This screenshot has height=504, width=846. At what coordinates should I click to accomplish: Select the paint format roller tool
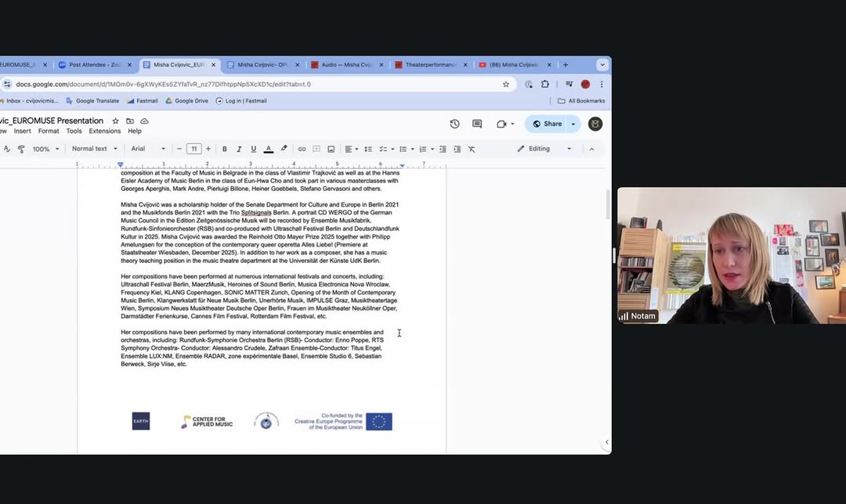click(21, 149)
